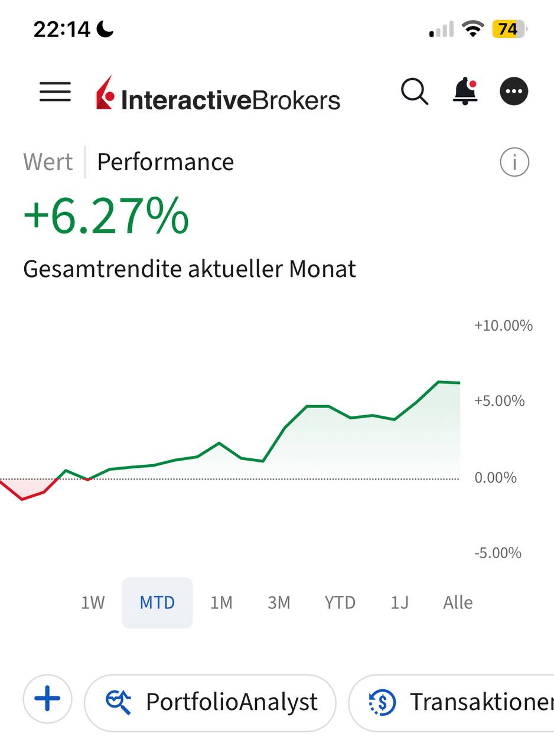Image resolution: width=554 pixels, height=756 pixels.
Task: Show performance info circle icon
Action: [514, 162]
